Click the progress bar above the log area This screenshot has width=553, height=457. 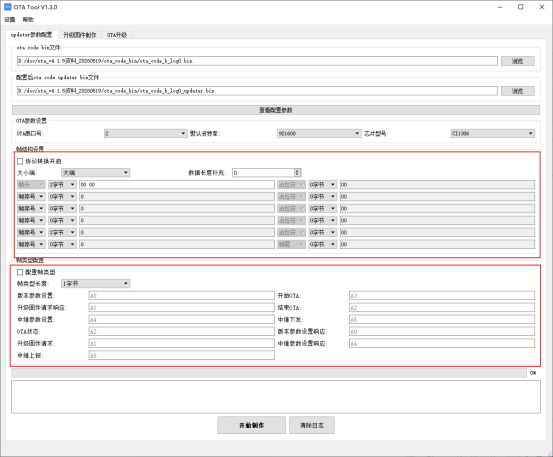(269, 373)
